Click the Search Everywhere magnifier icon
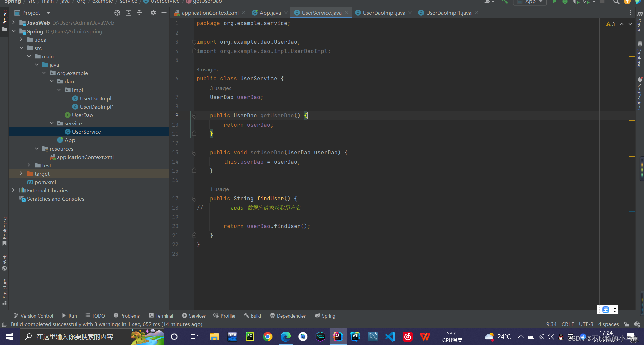The height and width of the screenshot is (345, 644). click(x=616, y=2)
